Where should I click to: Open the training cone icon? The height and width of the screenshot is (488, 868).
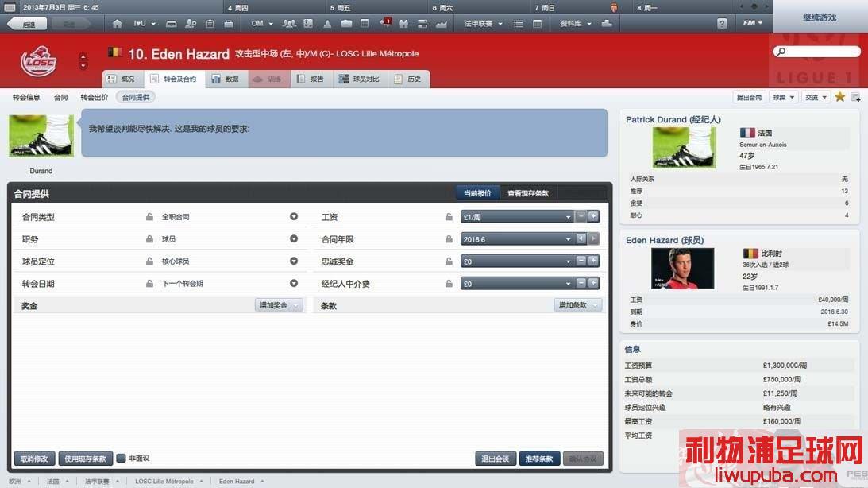pyautogui.click(x=327, y=24)
